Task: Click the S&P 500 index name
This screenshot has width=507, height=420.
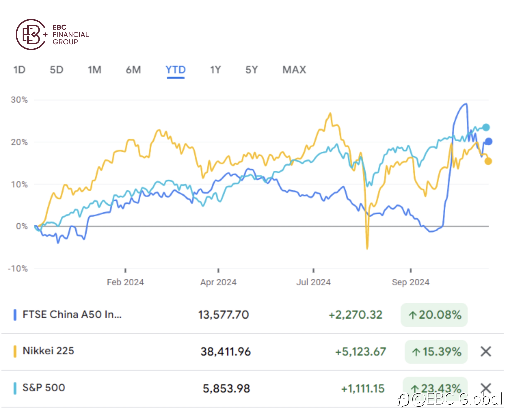Action: 44,388
